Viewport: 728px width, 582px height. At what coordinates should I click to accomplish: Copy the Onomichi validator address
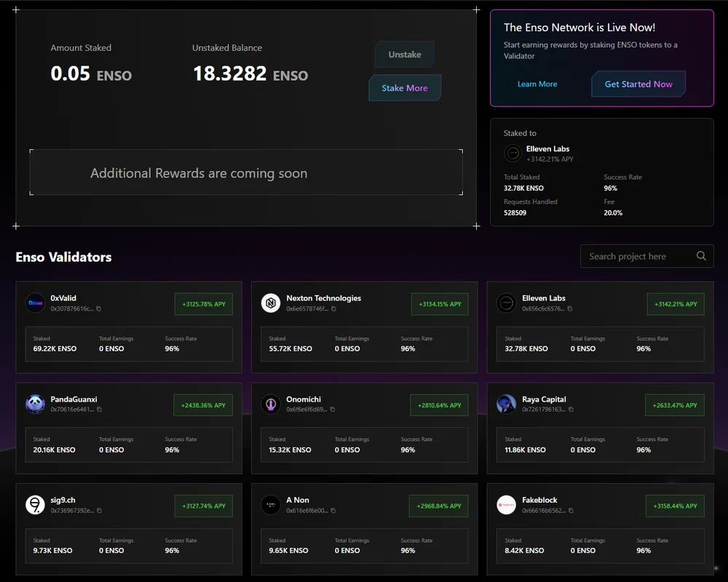pos(333,410)
